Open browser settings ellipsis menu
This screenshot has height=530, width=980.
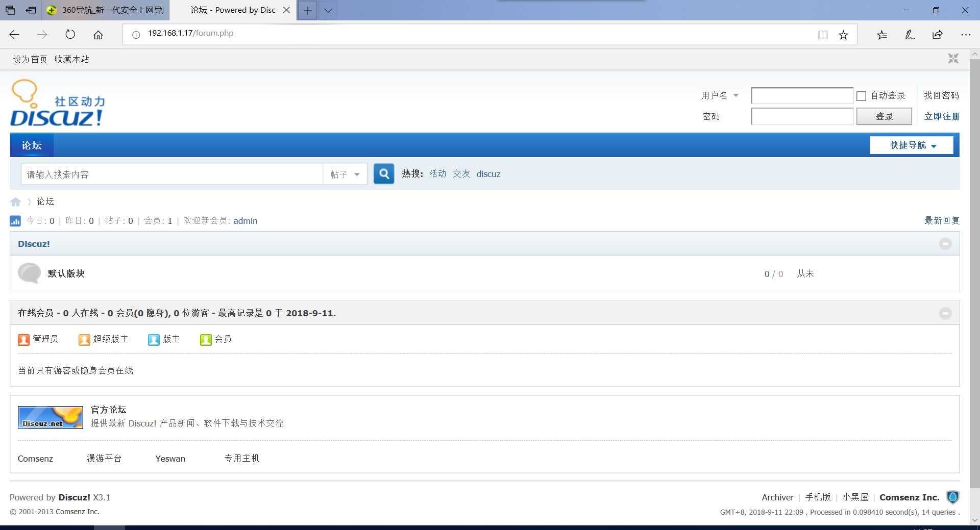(966, 35)
